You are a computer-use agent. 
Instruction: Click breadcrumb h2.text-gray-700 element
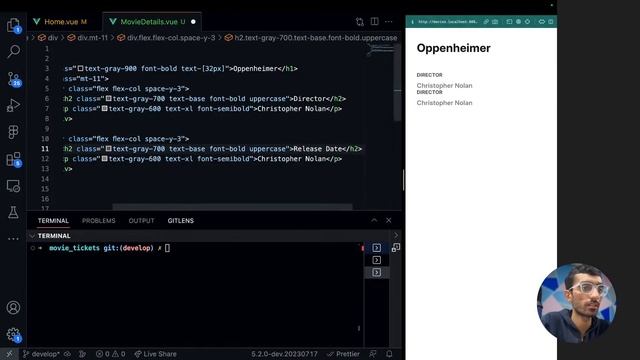(311, 38)
